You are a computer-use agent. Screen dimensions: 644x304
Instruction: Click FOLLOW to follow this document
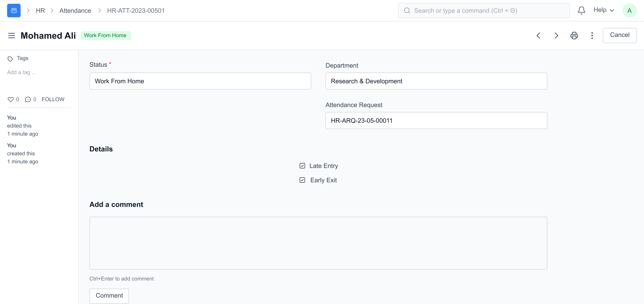click(x=53, y=99)
